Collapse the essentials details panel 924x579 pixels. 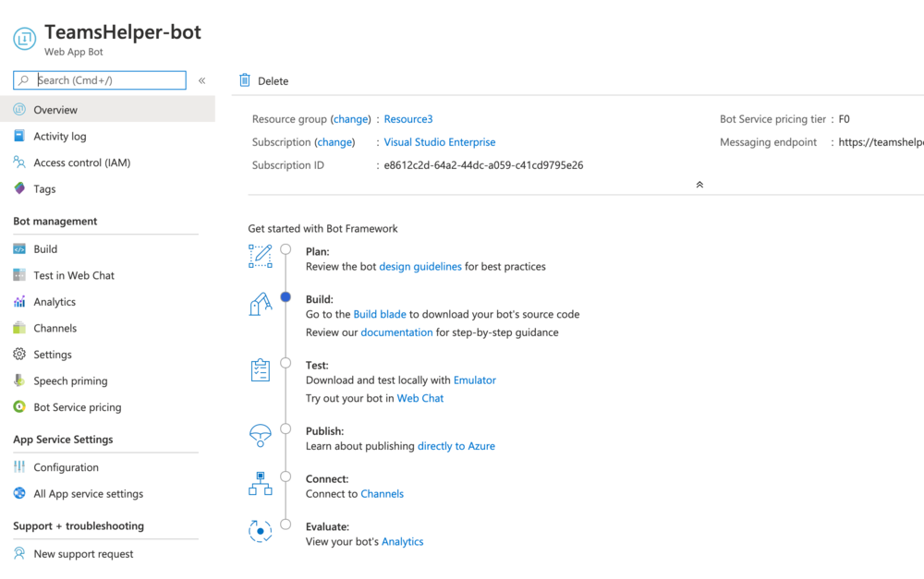[699, 185]
